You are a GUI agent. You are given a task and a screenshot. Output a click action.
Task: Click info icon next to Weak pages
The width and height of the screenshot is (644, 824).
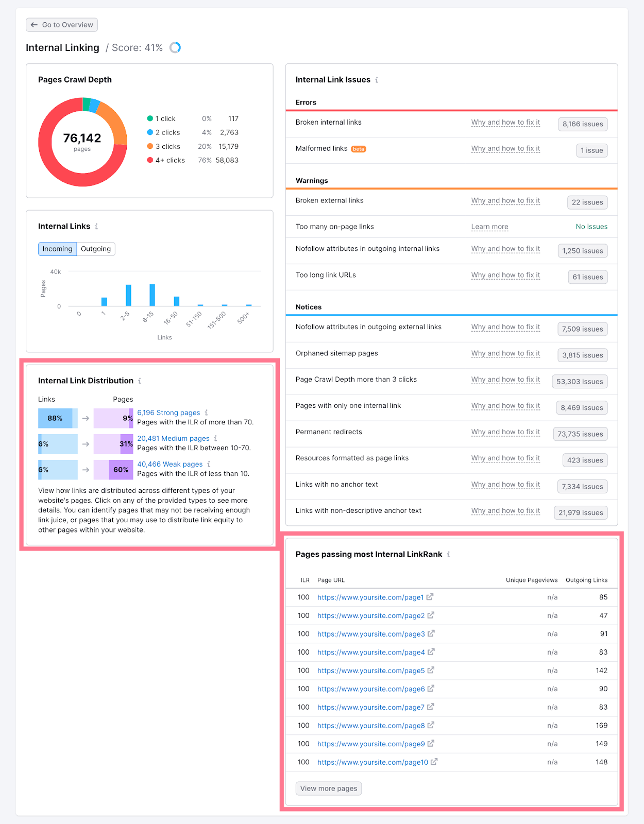pyautogui.click(x=209, y=464)
